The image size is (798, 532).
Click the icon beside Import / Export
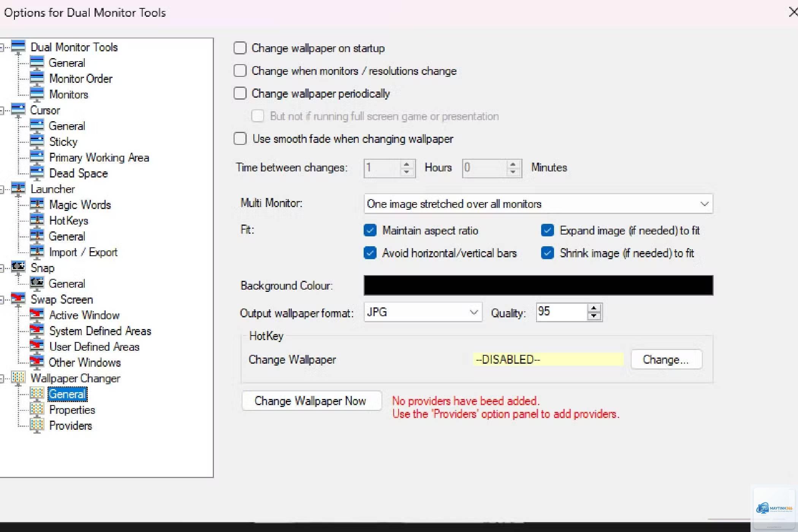click(37, 252)
